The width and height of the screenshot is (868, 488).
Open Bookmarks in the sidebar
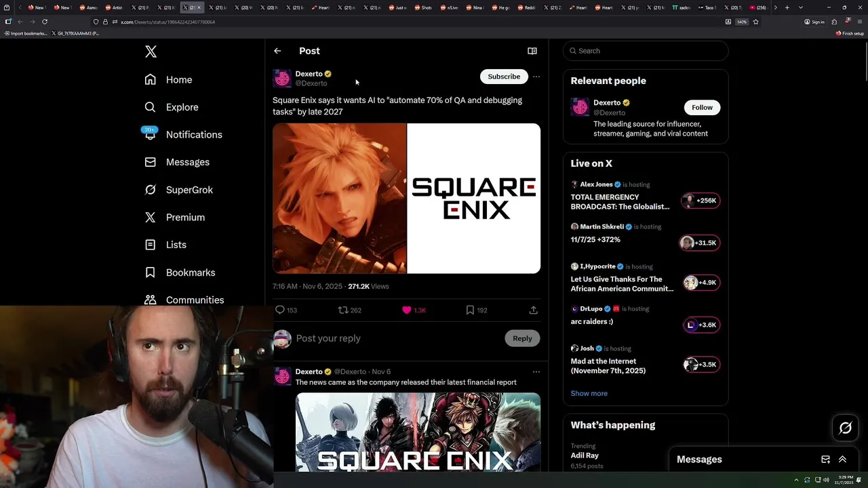(x=180, y=272)
